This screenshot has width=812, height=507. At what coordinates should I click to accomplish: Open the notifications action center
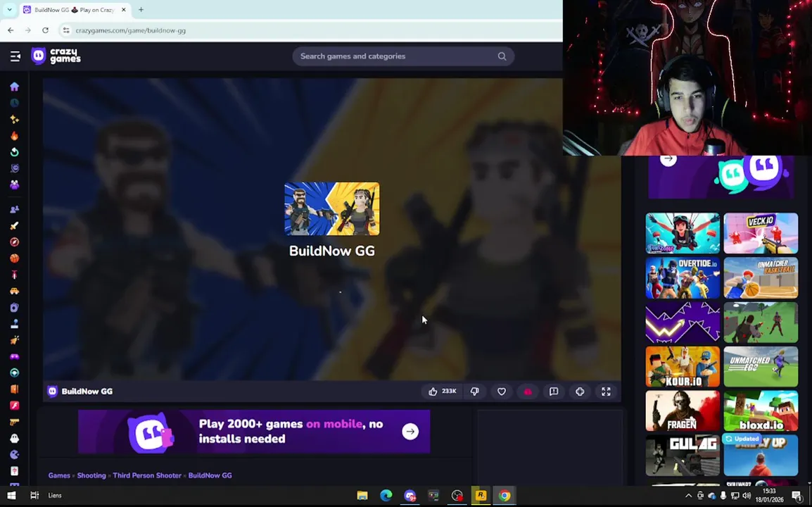click(x=797, y=496)
